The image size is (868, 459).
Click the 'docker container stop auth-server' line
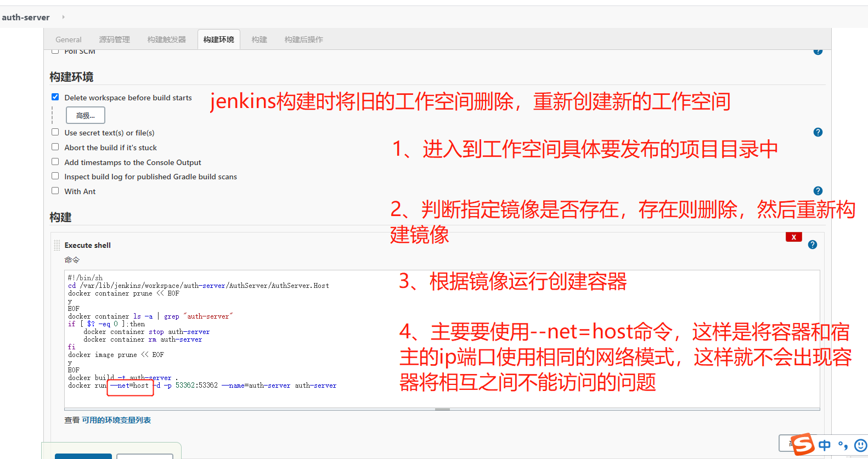146,332
